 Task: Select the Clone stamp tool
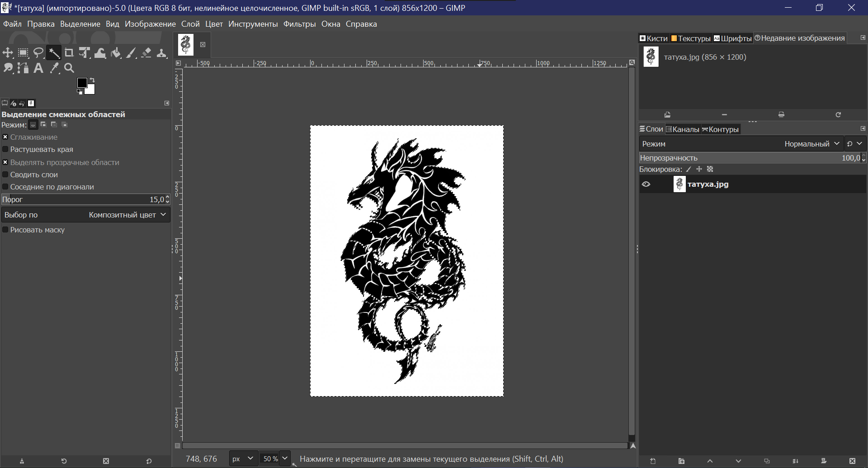pos(162,53)
